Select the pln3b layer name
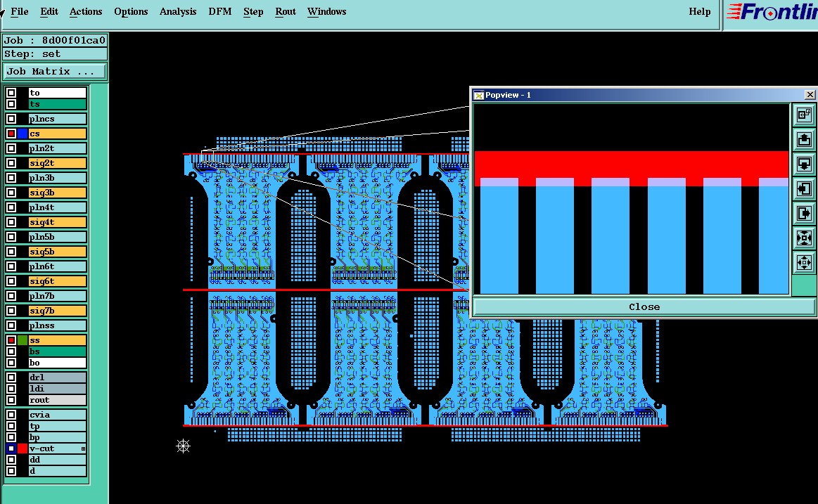This screenshot has width=818, height=504. pyautogui.click(x=58, y=178)
